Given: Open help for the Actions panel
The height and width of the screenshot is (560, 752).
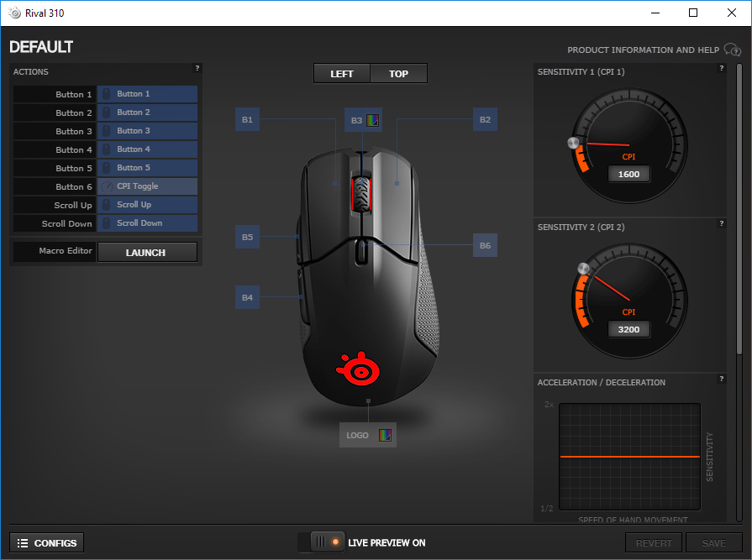Looking at the screenshot, I should click(x=197, y=68).
